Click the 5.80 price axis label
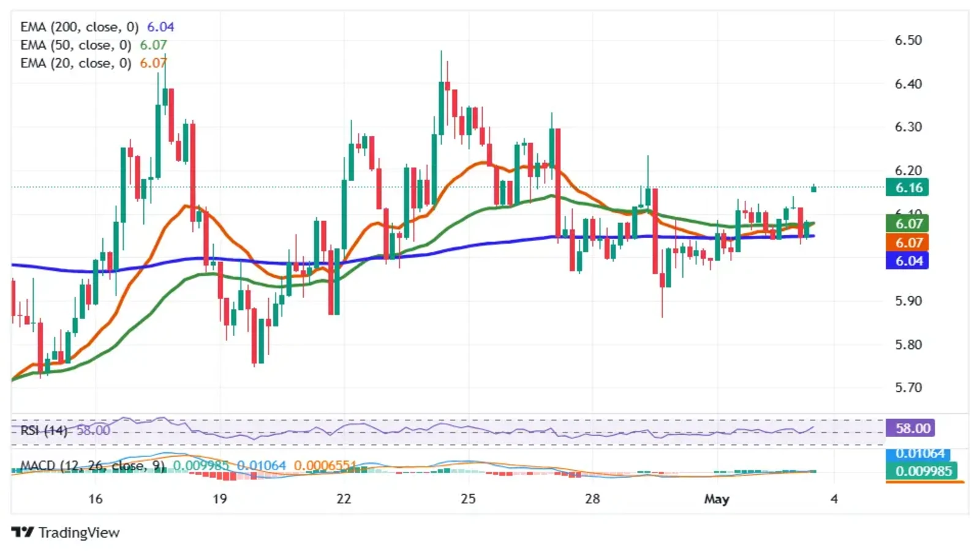The height and width of the screenshot is (551, 980). click(908, 344)
